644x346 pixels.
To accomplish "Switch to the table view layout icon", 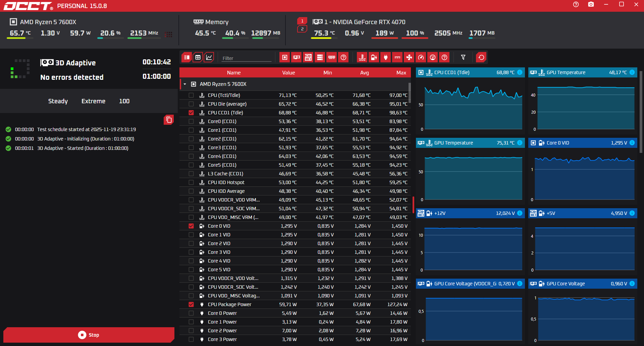I will pyautogui.click(x=198, y=57).
